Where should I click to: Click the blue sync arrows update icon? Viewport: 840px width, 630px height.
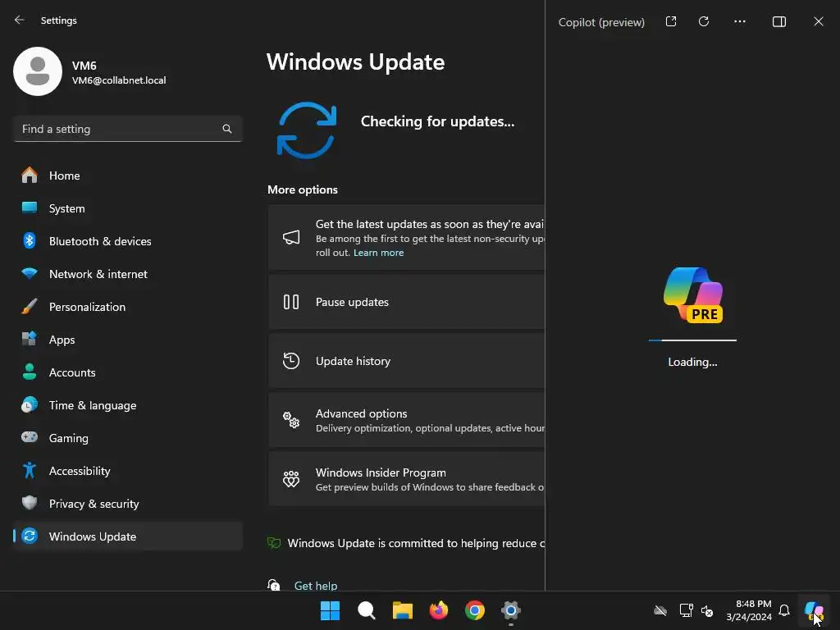click(x=307, y=130)
